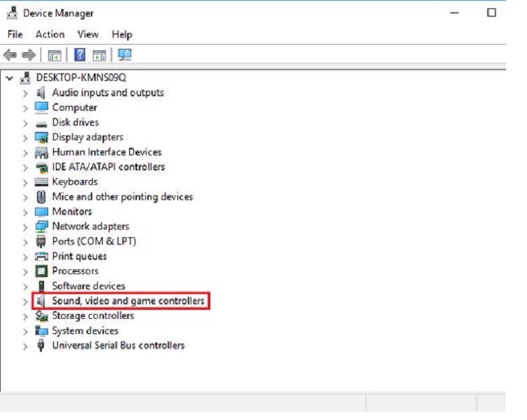Expand the Display adapters category

(25, 137)
